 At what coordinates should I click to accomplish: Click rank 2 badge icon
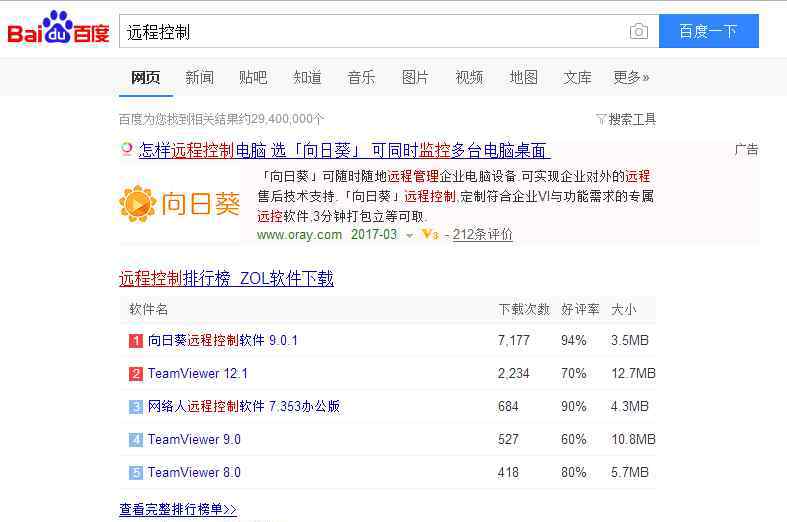[136, 374]
